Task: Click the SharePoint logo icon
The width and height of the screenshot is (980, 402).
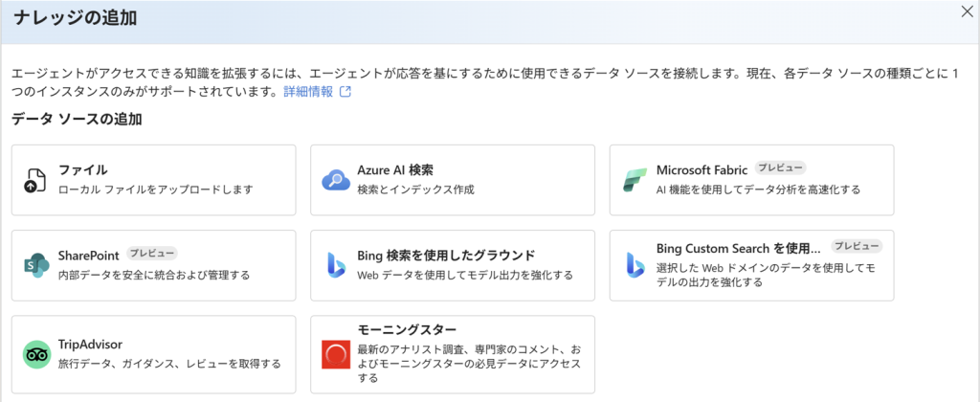Action: tap(35, 266)
